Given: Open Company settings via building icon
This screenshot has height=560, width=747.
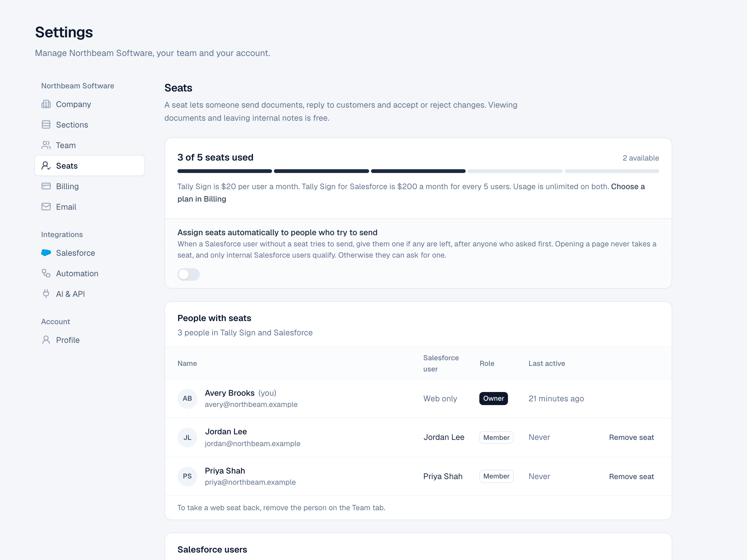Looking at the screenshot, I should (x=46, y=104).
